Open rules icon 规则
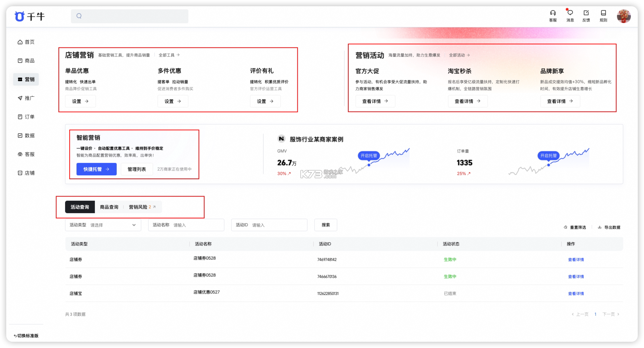Screen dimensions: 644x348 (x=603, y=16)
